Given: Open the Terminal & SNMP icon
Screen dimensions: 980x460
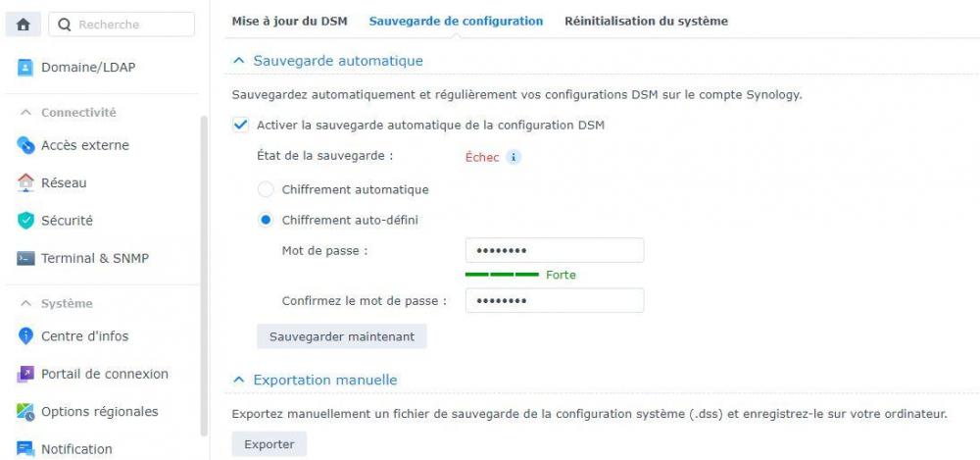Looking at the screenshot, I should [x=26, y=259].
